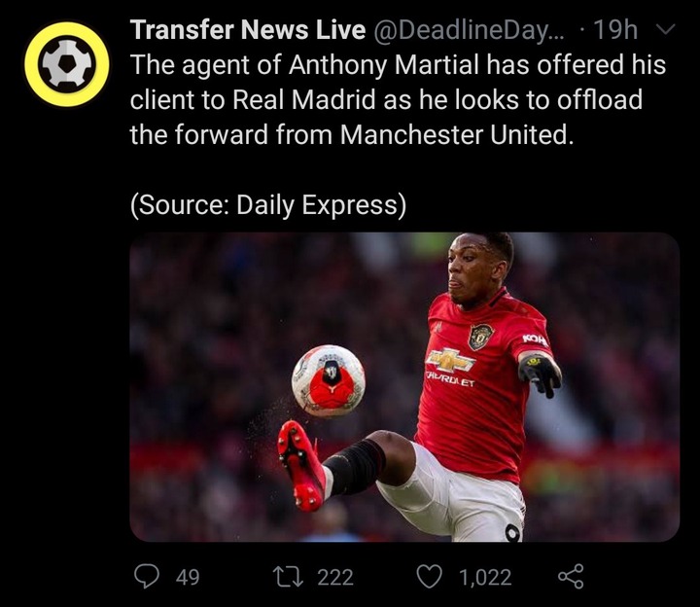Image resolution: width=700 pixels, height=607 pixels.
Task: Click the @DeadlineDay handle
Action: [x=468, y=30]
